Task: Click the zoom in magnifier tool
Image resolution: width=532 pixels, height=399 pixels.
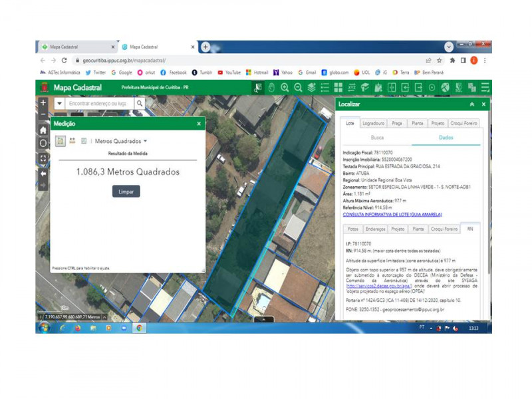Action: click(285, 88)
